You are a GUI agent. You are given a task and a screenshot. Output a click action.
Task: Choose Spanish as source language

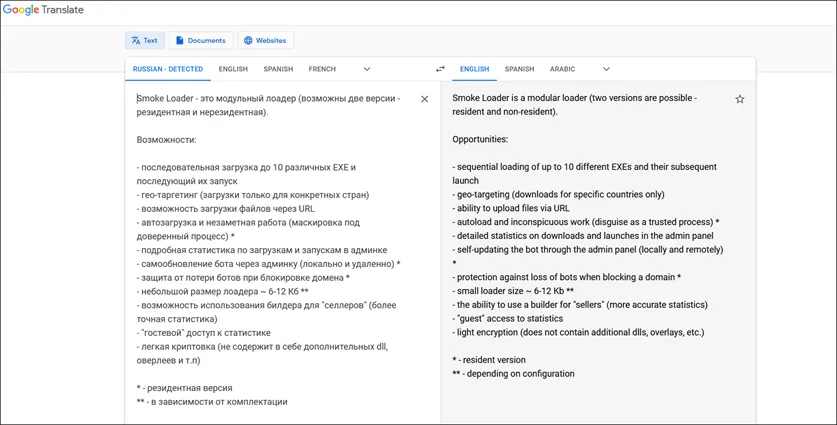(278, 69)
